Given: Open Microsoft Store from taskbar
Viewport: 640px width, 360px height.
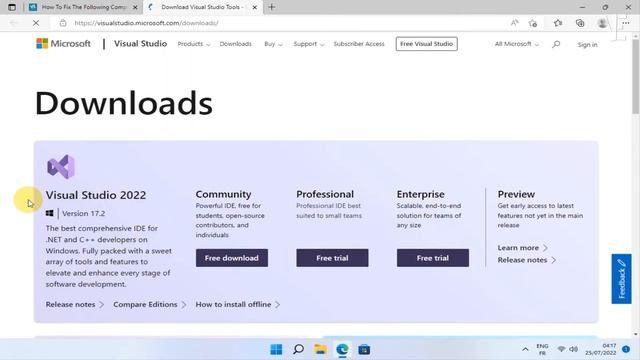Looking at the screenshot, I should pos(364,349).
